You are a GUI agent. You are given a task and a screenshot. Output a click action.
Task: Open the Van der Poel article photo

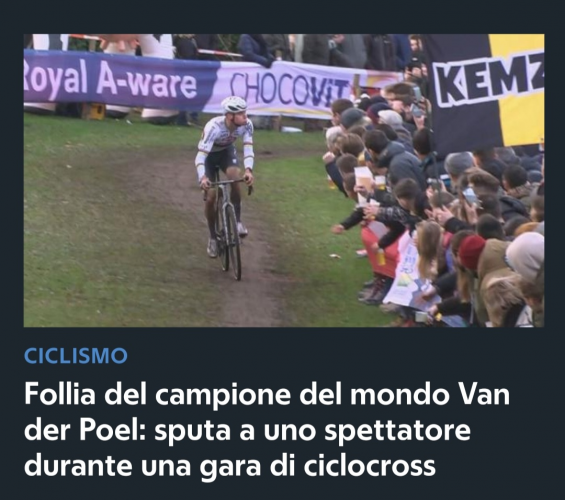[x=284, y=180]
